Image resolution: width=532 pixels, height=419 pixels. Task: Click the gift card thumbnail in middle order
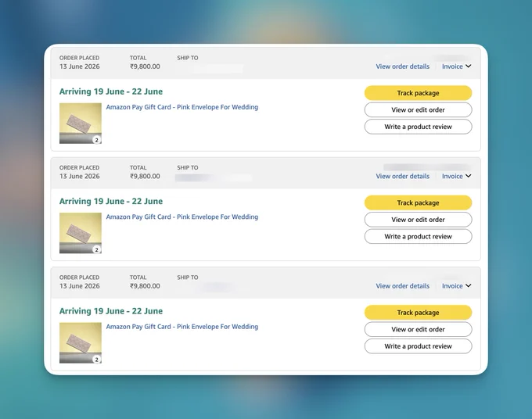click(81, 233)
